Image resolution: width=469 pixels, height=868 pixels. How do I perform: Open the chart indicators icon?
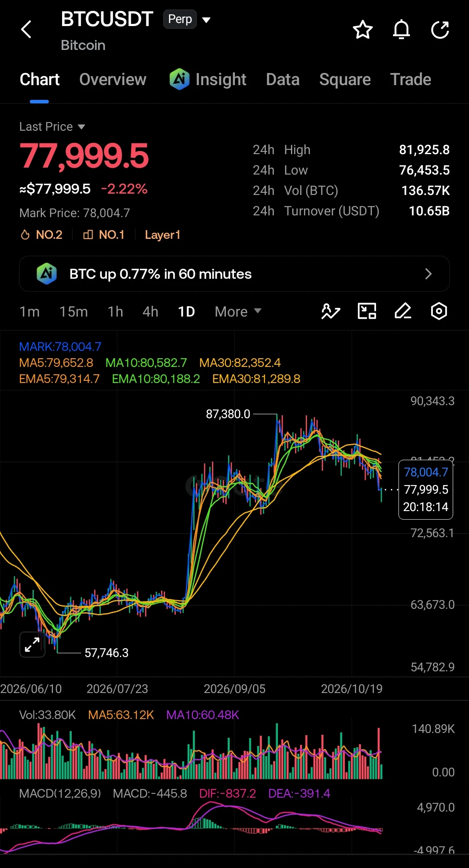[330, 311]
